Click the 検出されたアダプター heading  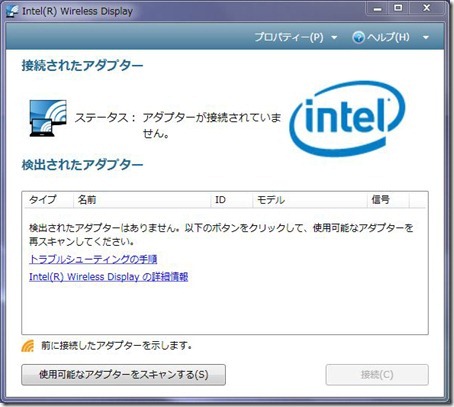82,165
